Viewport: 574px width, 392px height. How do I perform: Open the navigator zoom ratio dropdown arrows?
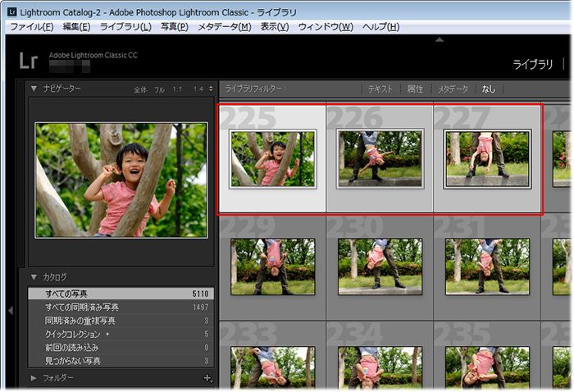click(x=211, y=89)
